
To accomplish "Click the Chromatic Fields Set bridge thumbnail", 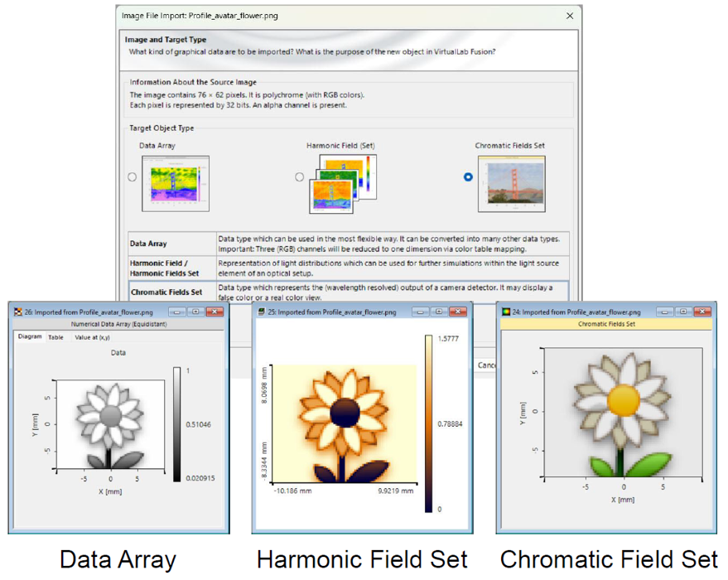I will pyautogui.click(x=512, y=184).
